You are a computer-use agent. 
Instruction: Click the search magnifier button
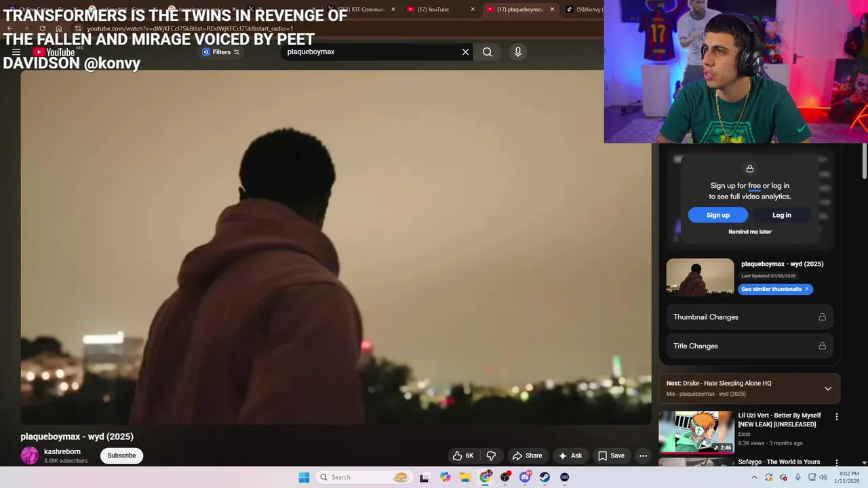pos(487,52)
